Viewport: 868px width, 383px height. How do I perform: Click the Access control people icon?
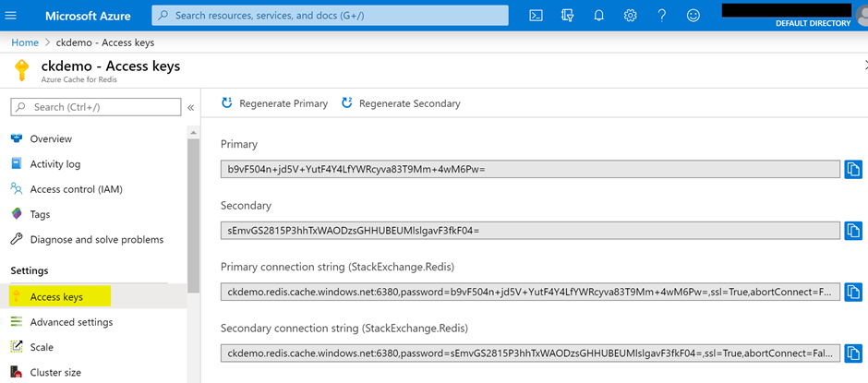[x=17, y=189]
